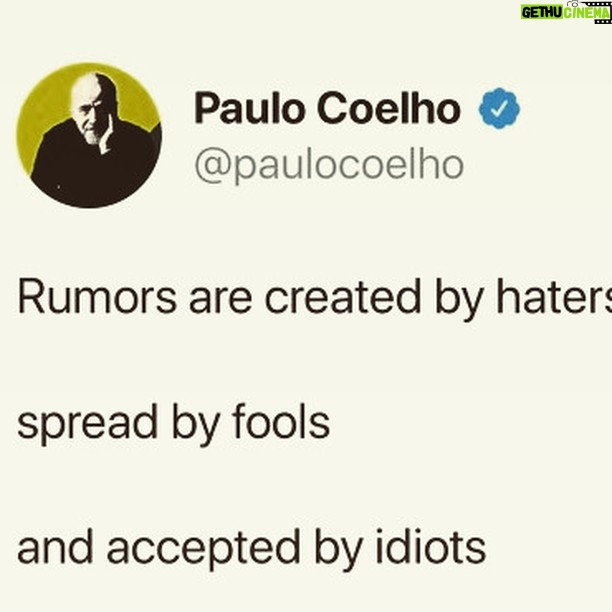Image resolution: width=612 pixels, height=612 pixels.
Task: Open the Paulo Coelho display name
Action: pos(327,108)
